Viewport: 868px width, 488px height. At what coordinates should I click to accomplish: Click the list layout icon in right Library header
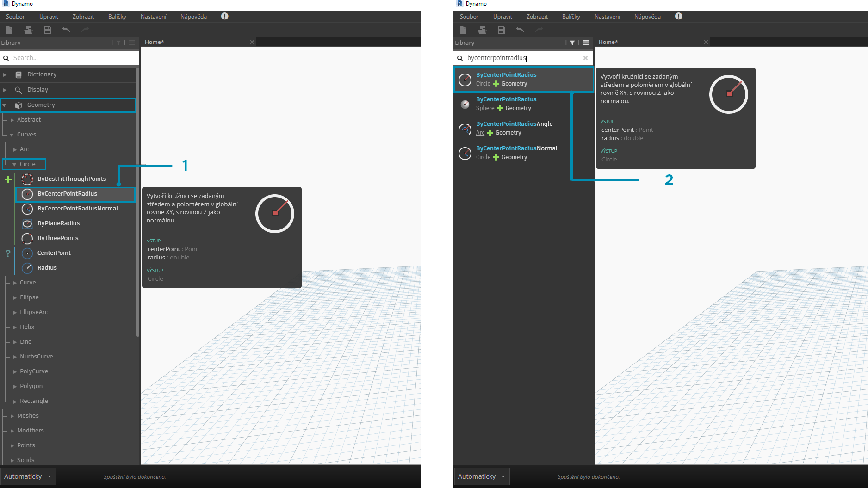pos(586,43)
